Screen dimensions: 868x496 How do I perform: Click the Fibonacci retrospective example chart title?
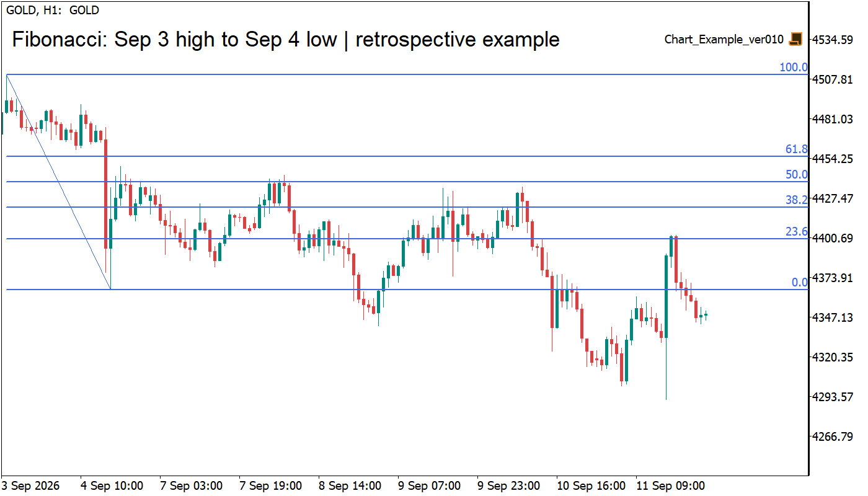click(286, 40)
